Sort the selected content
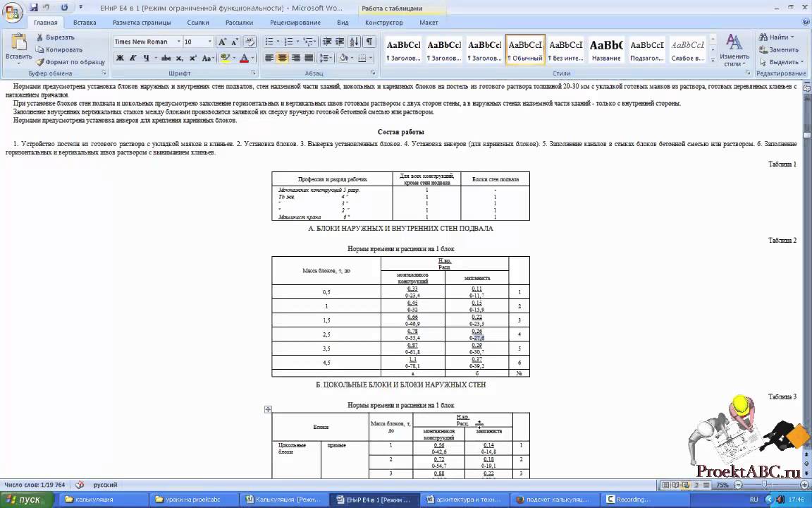 355,42
